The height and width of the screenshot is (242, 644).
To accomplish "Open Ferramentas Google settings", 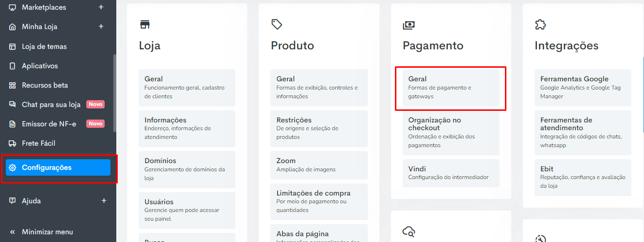I will pos(583,88).
